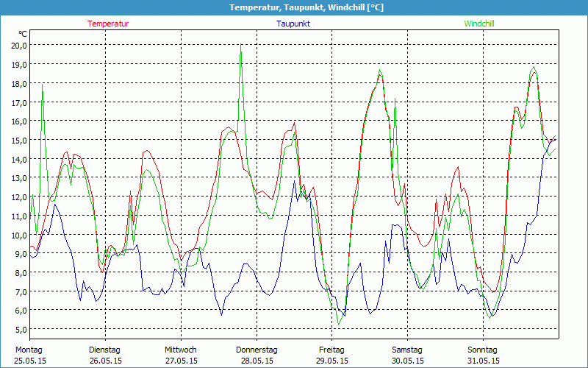This screenshot has height=368, width=588.
Task: Click the 19,0 axis value
Action: 18,64
